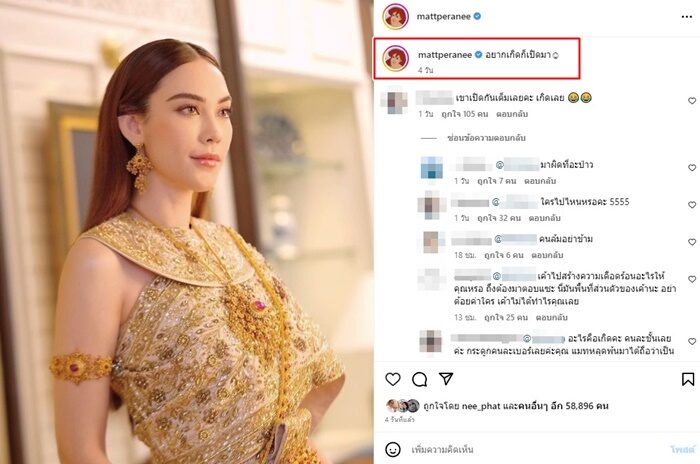Save post with the bookmark icon

(688, 379)
